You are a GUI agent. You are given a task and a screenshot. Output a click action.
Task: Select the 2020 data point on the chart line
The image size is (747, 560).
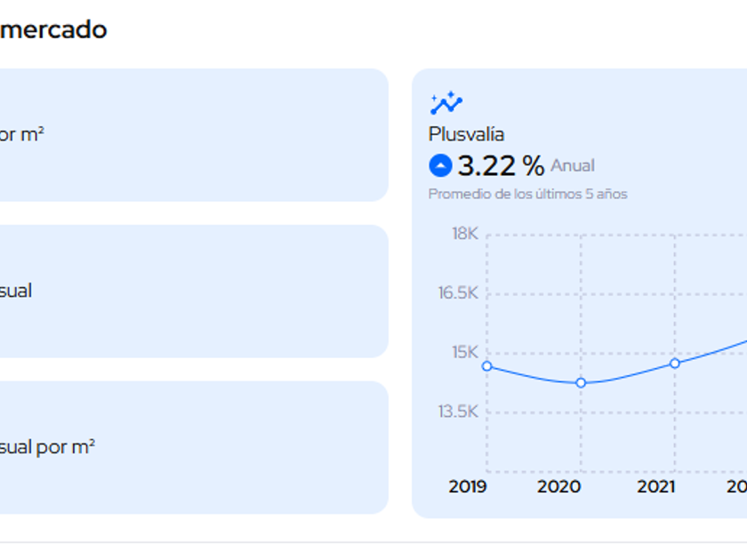[x=581, y=383]
